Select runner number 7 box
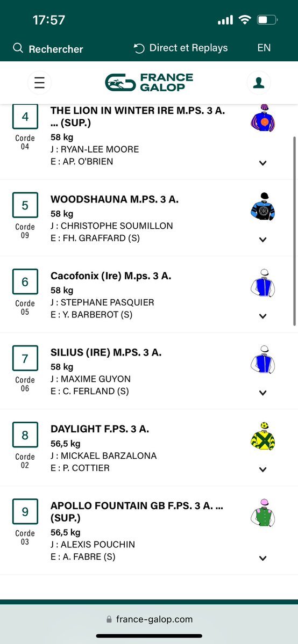The height and width of the screenshot is (644, 298). point(25,358)
